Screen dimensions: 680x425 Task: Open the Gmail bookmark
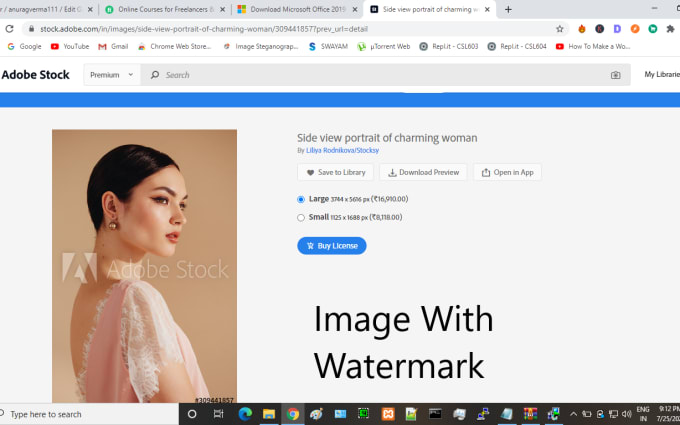point(113,46)
